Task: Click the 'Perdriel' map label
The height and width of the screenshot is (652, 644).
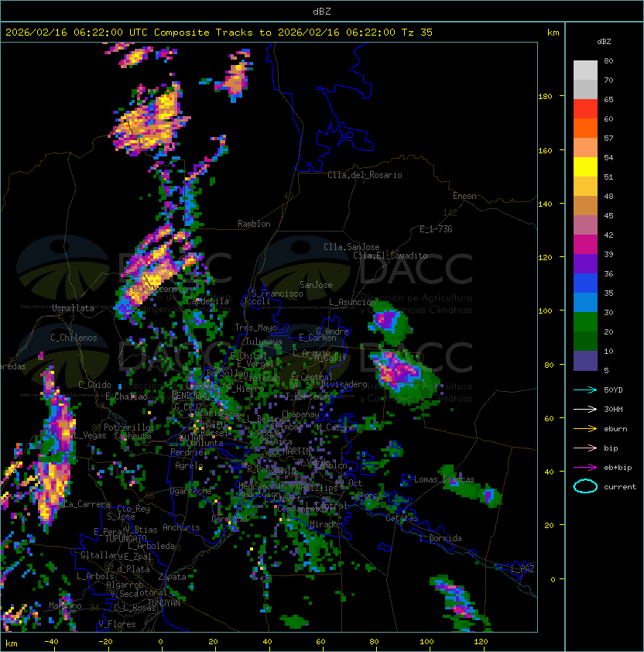Action: coord(188,451)
